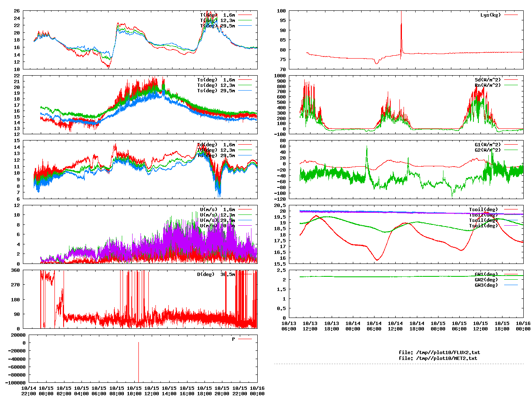Click the '270' tick on wind direction axis
The image size is (532, 399).
15,285
